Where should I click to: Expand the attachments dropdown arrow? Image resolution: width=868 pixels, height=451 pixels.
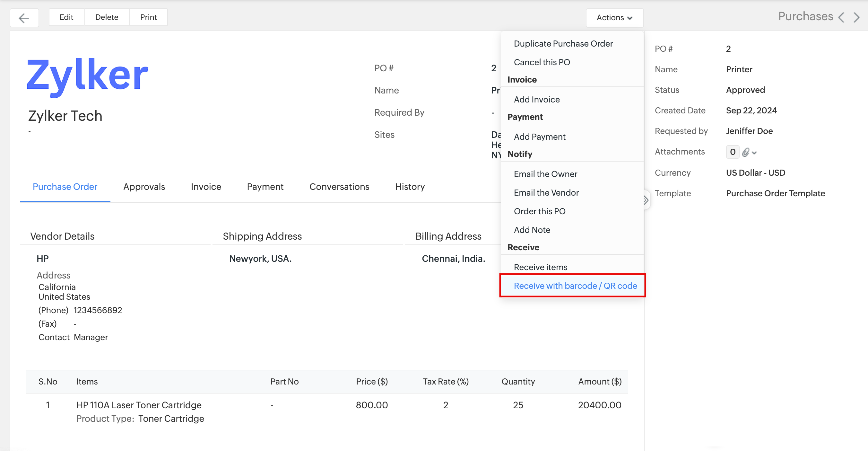(754, 153)
